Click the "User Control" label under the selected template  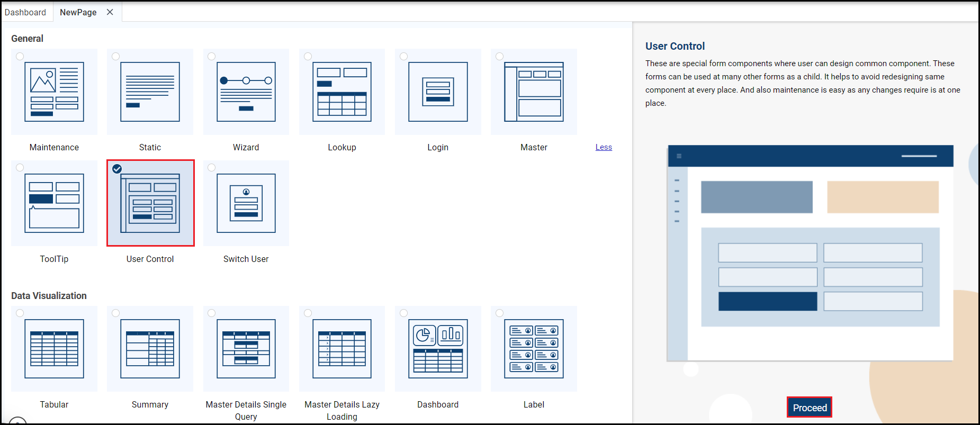(x=150, y=259)
